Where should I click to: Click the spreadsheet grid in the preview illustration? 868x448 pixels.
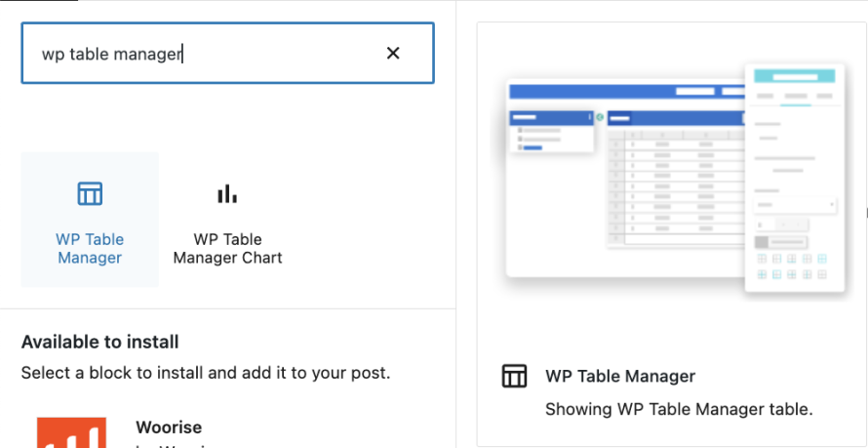pos(673,185)
